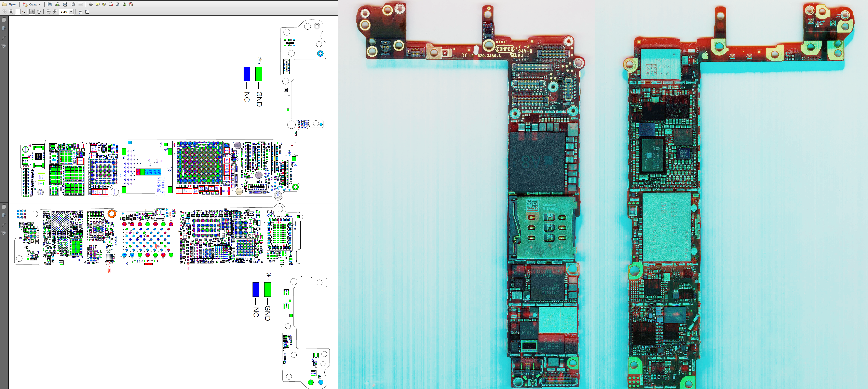Click the rotate page icon

point(118,4)
